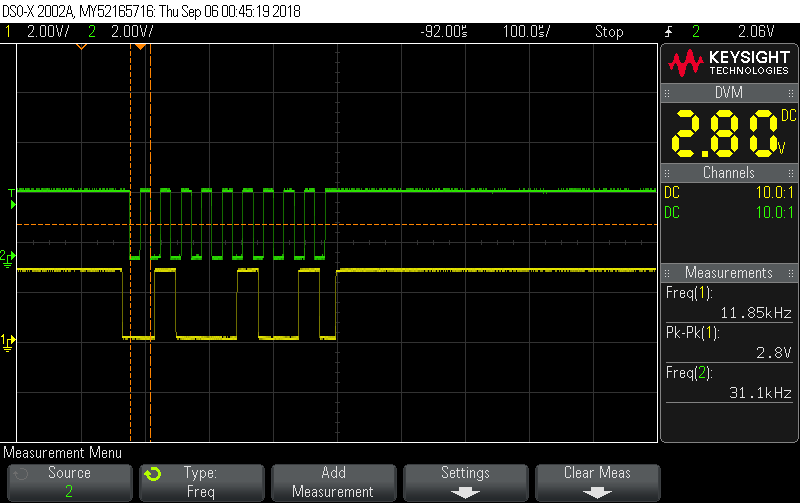Click the green rotate icon on Type softkey
This screenshot has width=800, height=503.
pyautogui.click(x=152, y=474)
